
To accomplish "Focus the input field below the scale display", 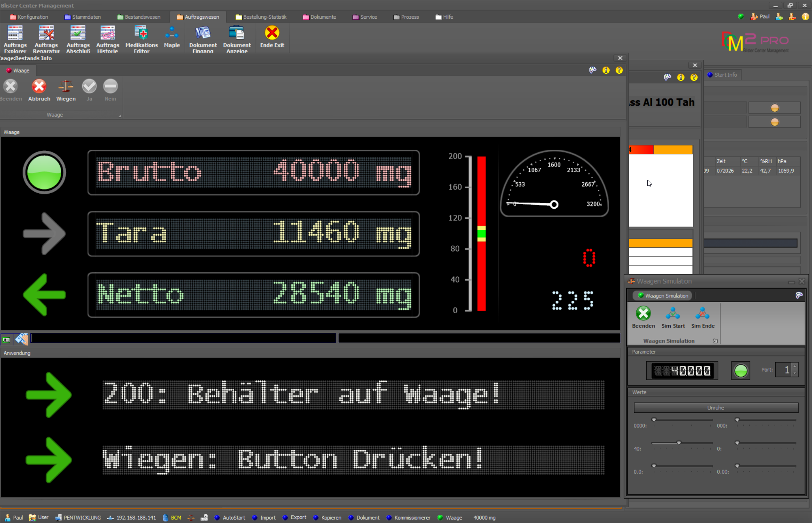I will tap(183, 338).
